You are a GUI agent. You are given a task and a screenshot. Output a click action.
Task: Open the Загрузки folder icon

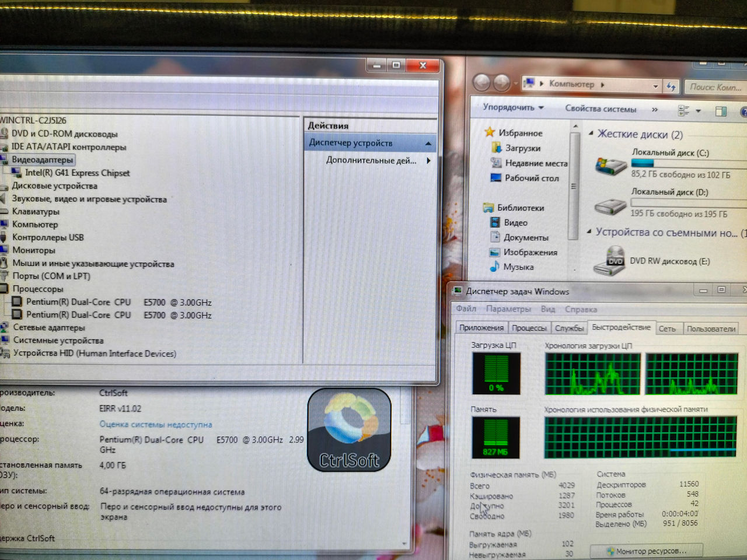[497, 148]
